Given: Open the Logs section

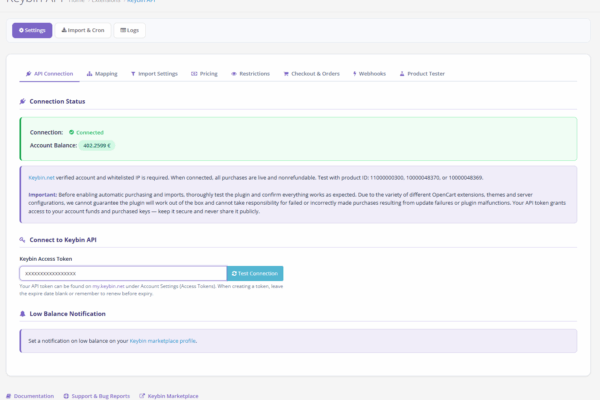Looking at the screenshot, I should [x=130, y=30].
